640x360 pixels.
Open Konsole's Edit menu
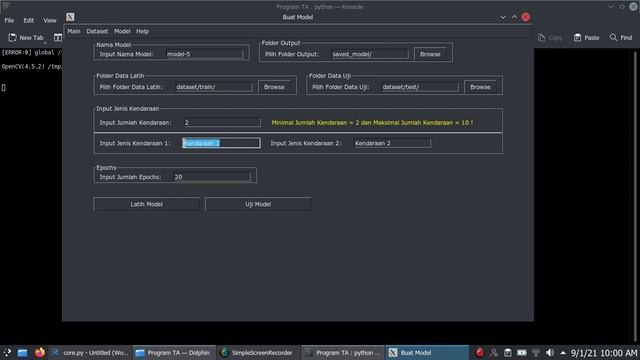tap(29, 20)
